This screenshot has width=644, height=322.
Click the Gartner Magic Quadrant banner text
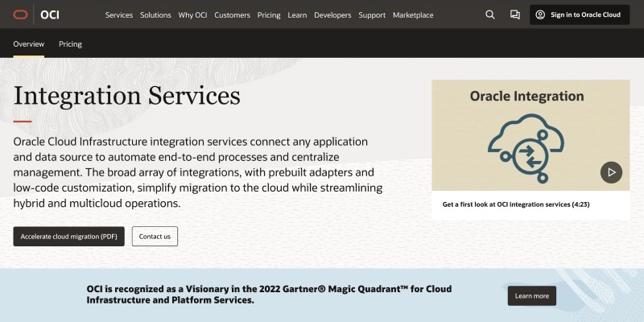point(269,295)
